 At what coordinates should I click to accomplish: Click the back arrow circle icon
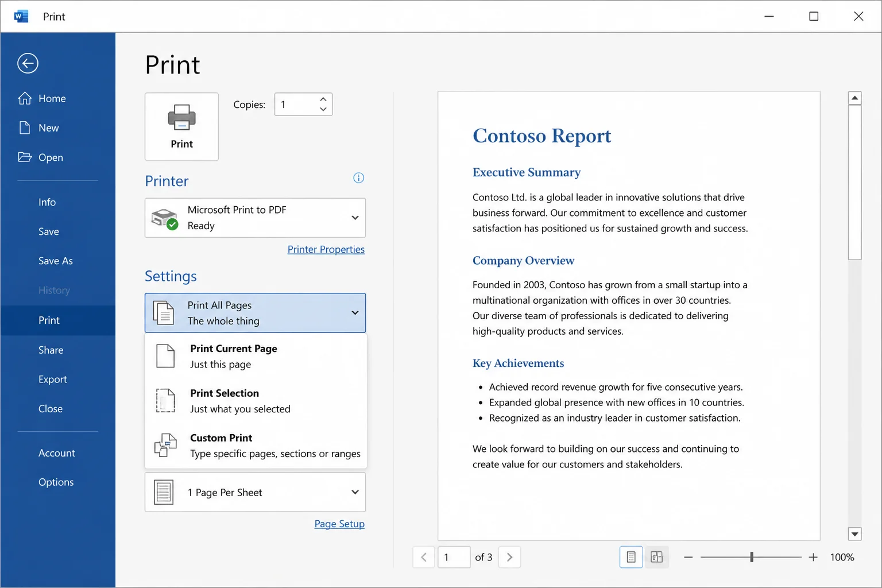click(28, 63)
